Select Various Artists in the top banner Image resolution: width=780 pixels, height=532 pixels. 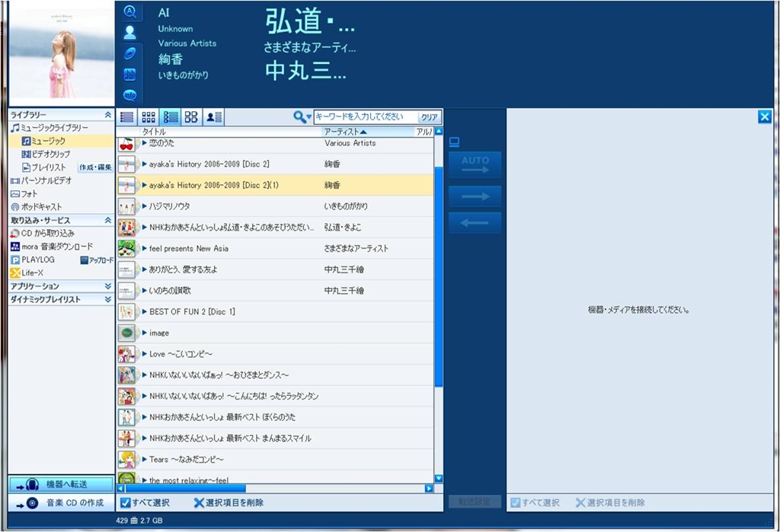tap(187, 43)
